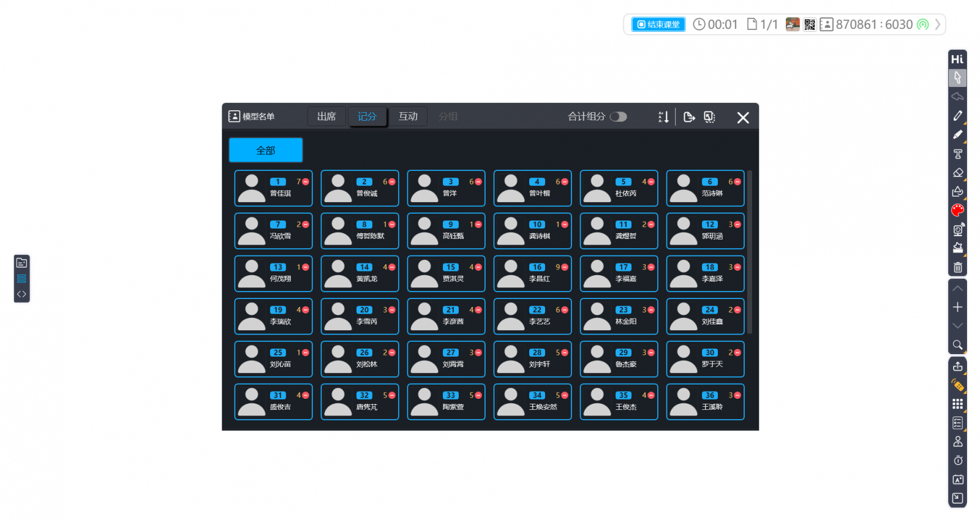Open the timer tool in sidebar

click(x=957, y=461)
